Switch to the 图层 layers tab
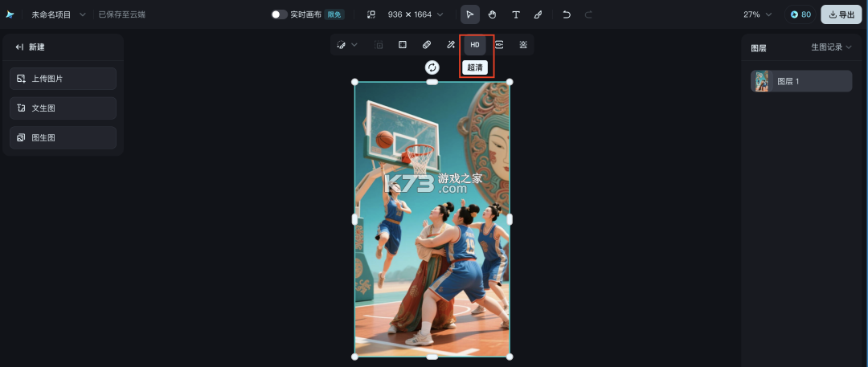Viewport: 868px width, 367px height. point(759,47)
